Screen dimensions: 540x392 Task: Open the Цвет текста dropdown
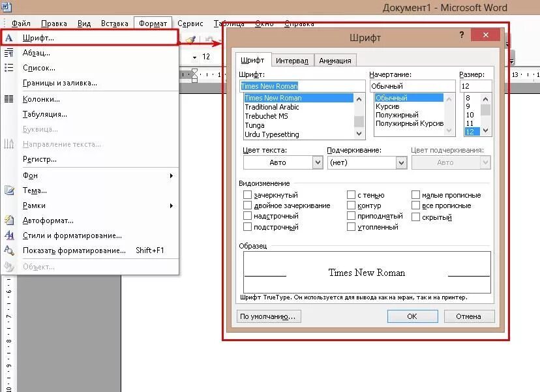click(318, 162)
